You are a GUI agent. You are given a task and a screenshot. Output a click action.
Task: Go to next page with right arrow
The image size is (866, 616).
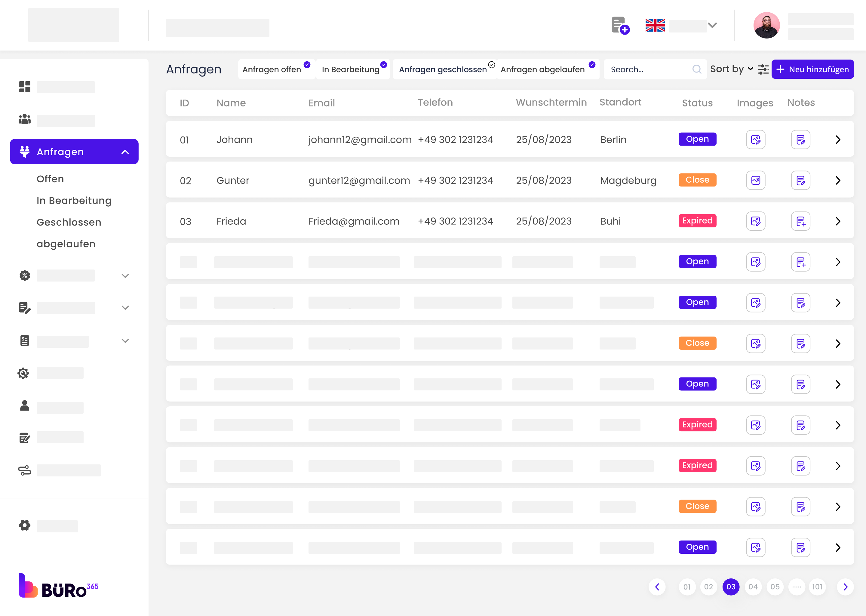click(845, 587)
